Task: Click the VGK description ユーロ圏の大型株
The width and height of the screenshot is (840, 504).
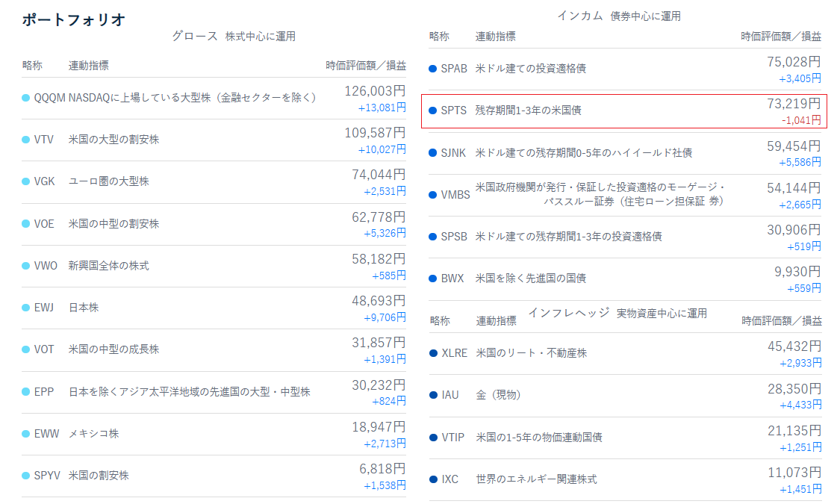Action: point(109,181)
